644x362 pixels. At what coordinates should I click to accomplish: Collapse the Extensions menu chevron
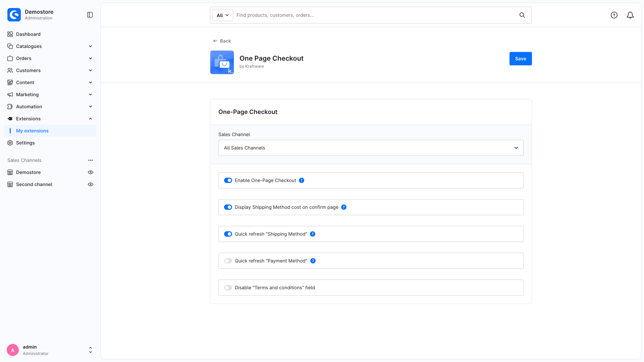pyautogui.click(x=91, y=119)
